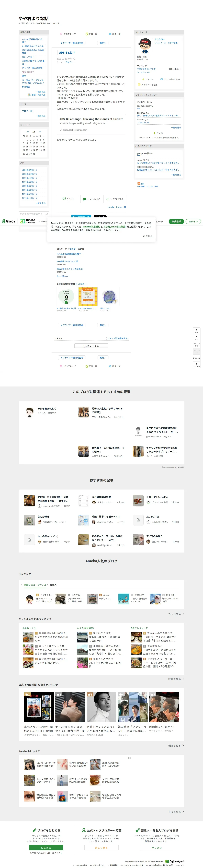Open 2024年02月 ( 1 ) archive
This screenshot has width=203, height=868.
(x=29, y=170)
